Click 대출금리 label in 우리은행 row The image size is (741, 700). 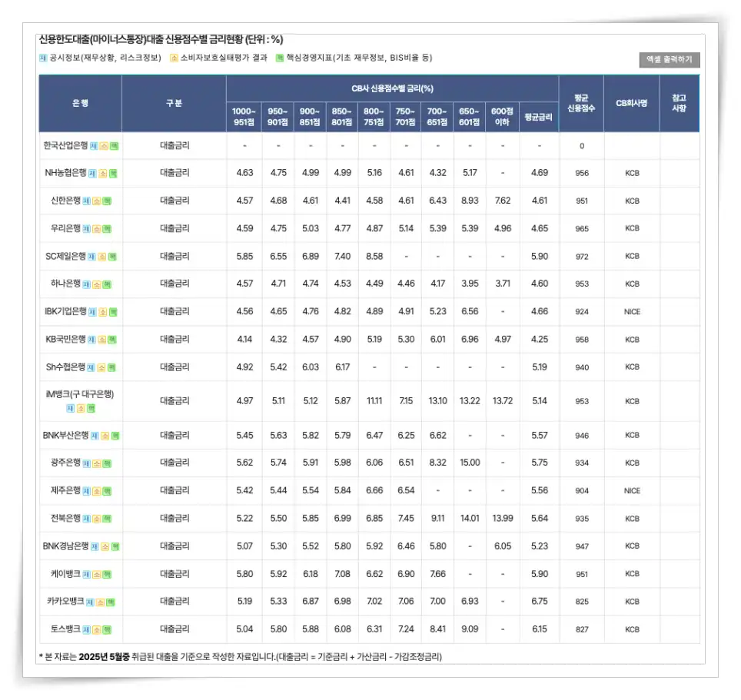(174, 229)
